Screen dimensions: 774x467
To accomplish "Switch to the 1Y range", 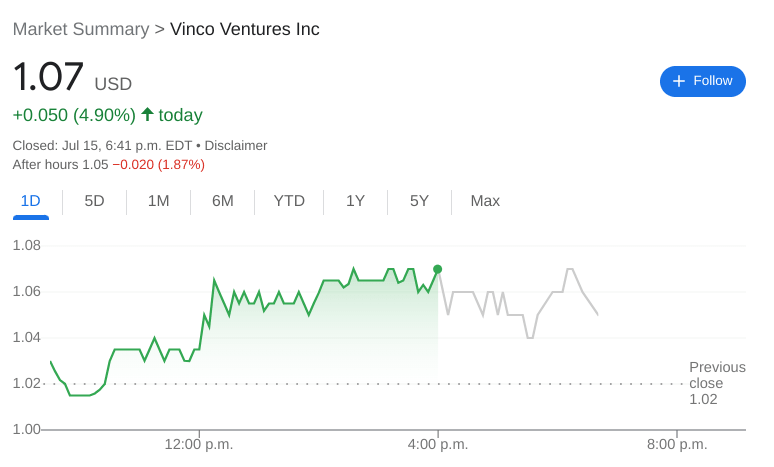I will click(x=355, y=201).
